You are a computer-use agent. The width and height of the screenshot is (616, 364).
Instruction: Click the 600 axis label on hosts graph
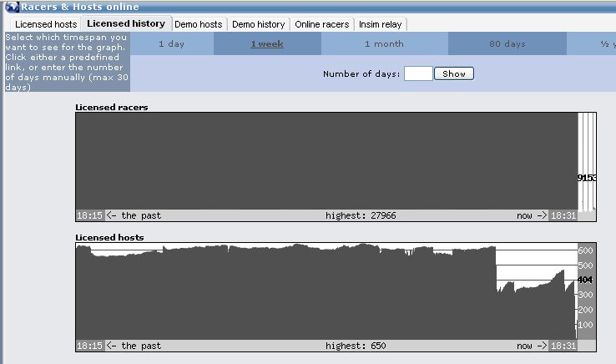(585, 250)
